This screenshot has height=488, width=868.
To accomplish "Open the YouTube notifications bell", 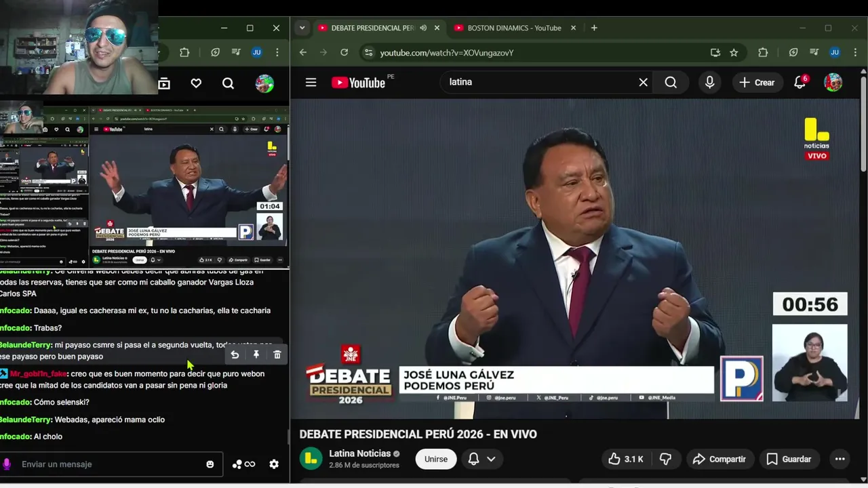I will [800, 82].
